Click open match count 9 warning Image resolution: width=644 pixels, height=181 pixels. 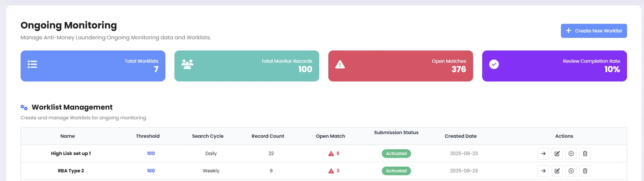334,154
